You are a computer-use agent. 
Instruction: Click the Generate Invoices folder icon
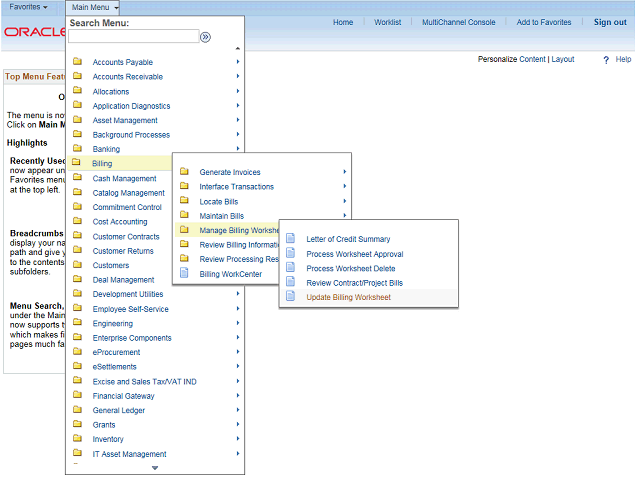pyautogui.click(x=184, y=172)
